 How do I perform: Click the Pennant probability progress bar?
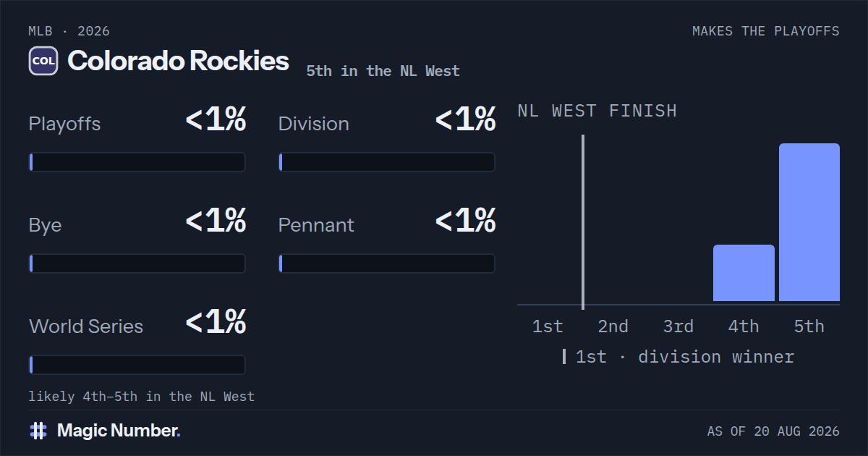(387, 263)
